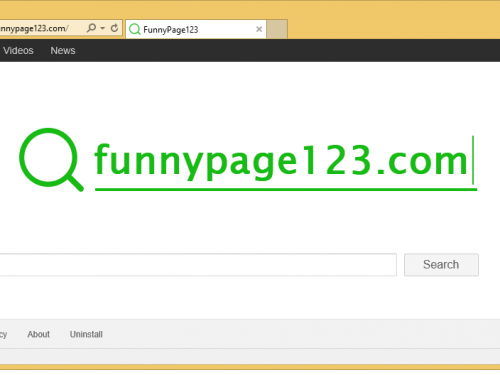500x375 pixels.
Task: Open the Uninstall link in footer
Action: point(86,334)
